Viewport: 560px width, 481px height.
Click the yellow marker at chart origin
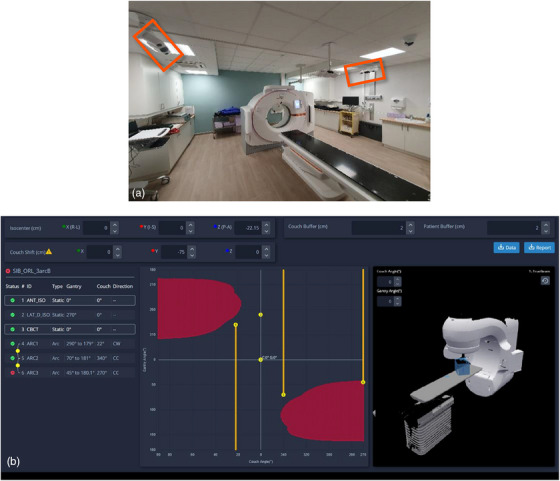pyautogui.click(x=261, y=360)
